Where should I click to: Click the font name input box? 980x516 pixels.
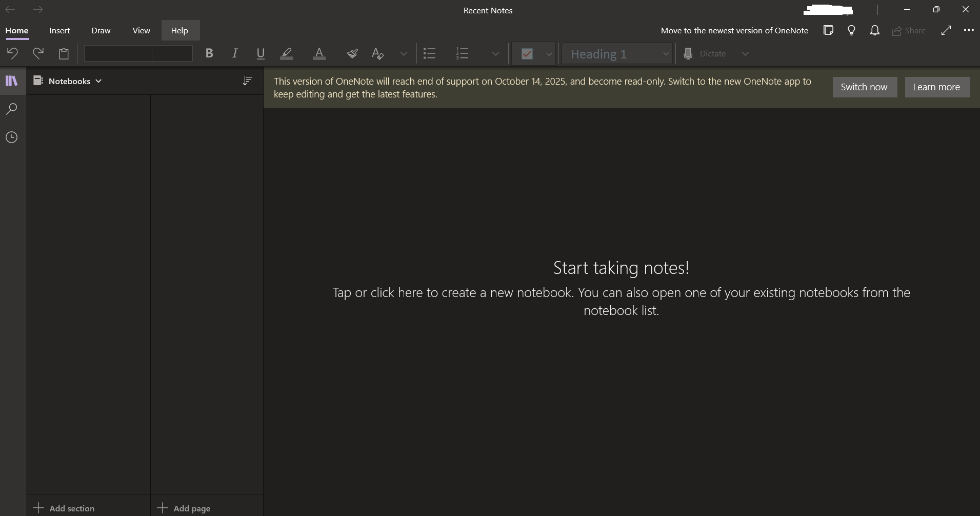118,53
